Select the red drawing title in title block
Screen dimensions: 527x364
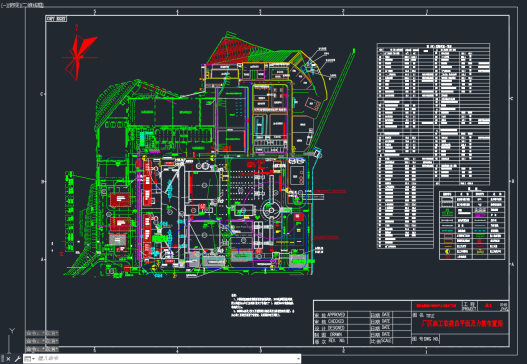pyautogui.click(x=462, y=324)
